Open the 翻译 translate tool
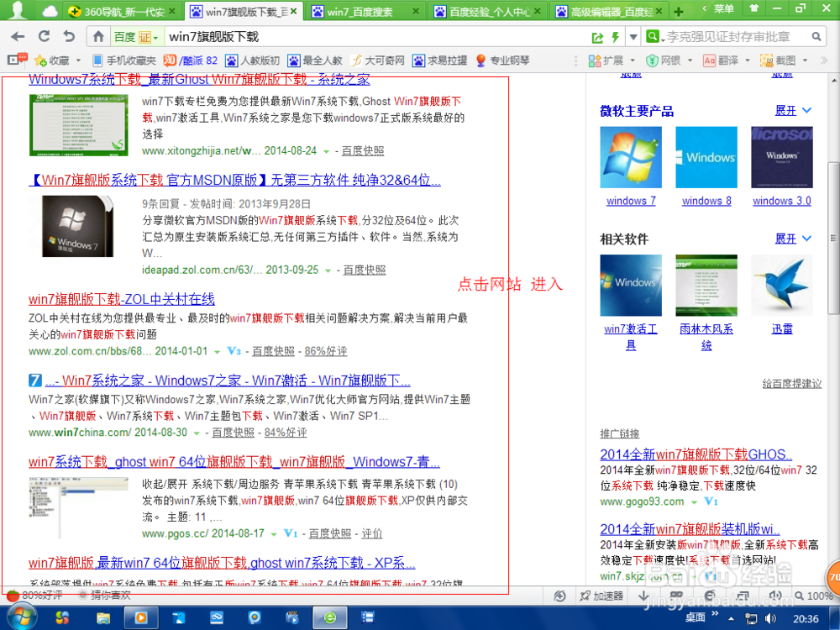The height and width of the screenshot is (630, 840). click(721, 60)
